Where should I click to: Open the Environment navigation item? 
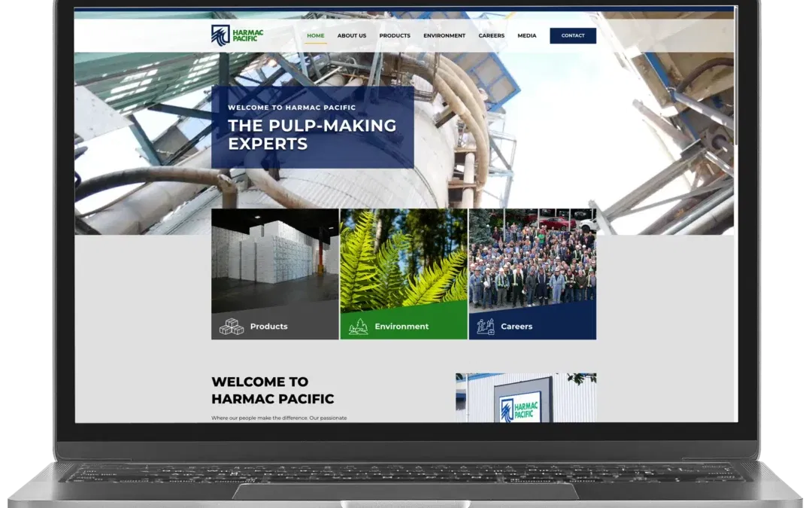(444, 35)
